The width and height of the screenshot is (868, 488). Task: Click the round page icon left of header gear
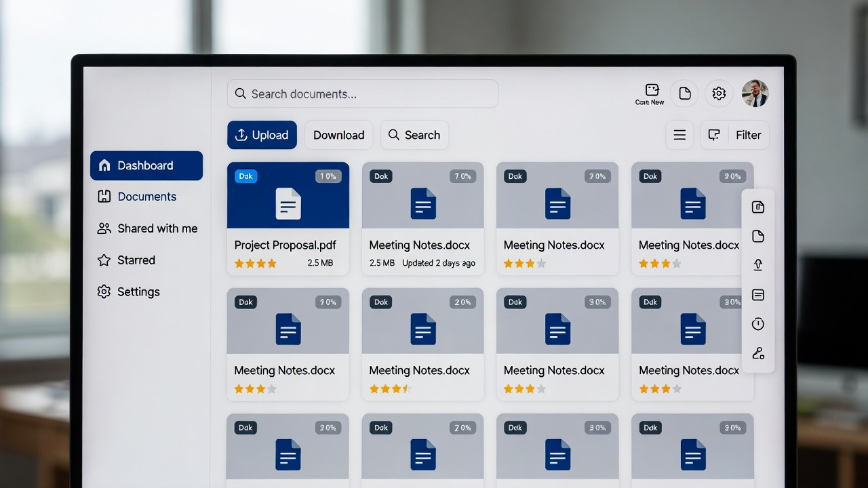(685, 94)
